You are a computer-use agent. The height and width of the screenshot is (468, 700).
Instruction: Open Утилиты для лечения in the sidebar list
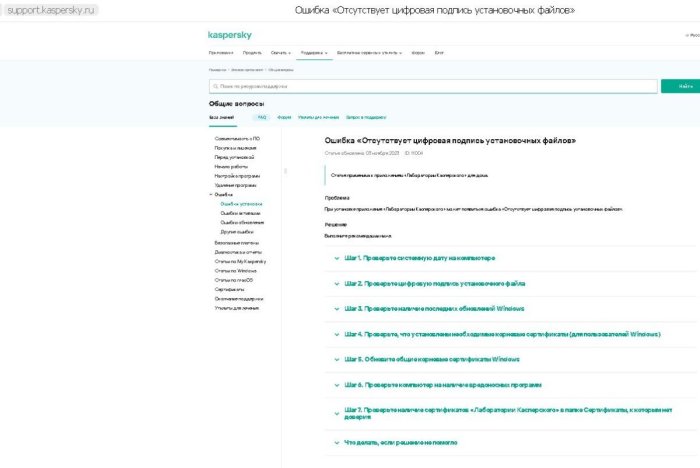click(237, 308)
